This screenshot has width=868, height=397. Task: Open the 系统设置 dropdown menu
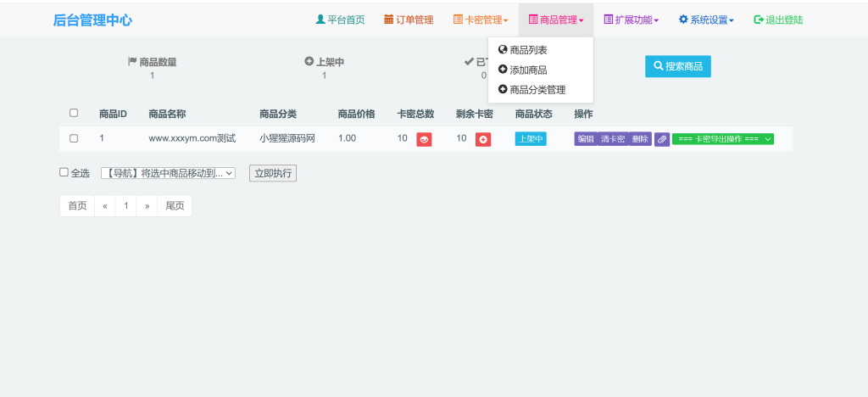click(x=706, y=20)
